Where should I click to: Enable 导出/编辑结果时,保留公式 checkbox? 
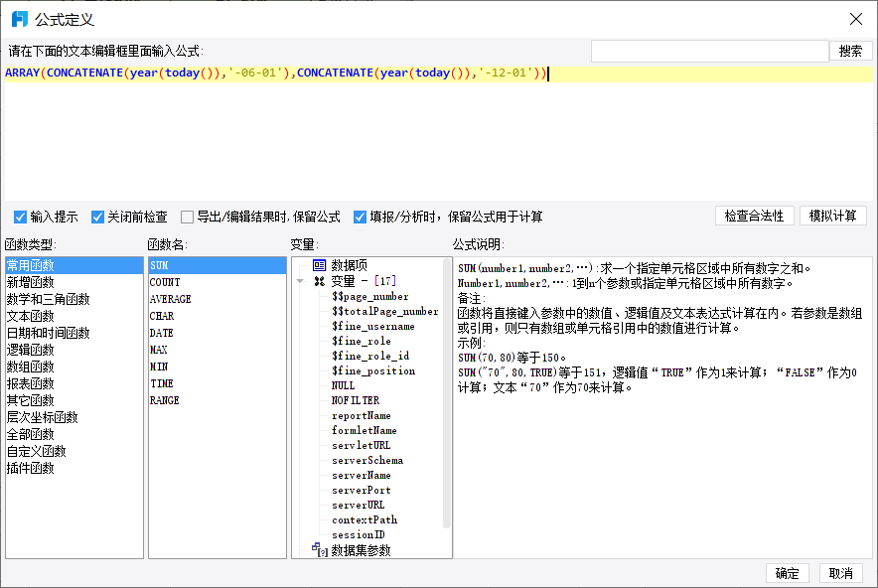click(187, 217)
